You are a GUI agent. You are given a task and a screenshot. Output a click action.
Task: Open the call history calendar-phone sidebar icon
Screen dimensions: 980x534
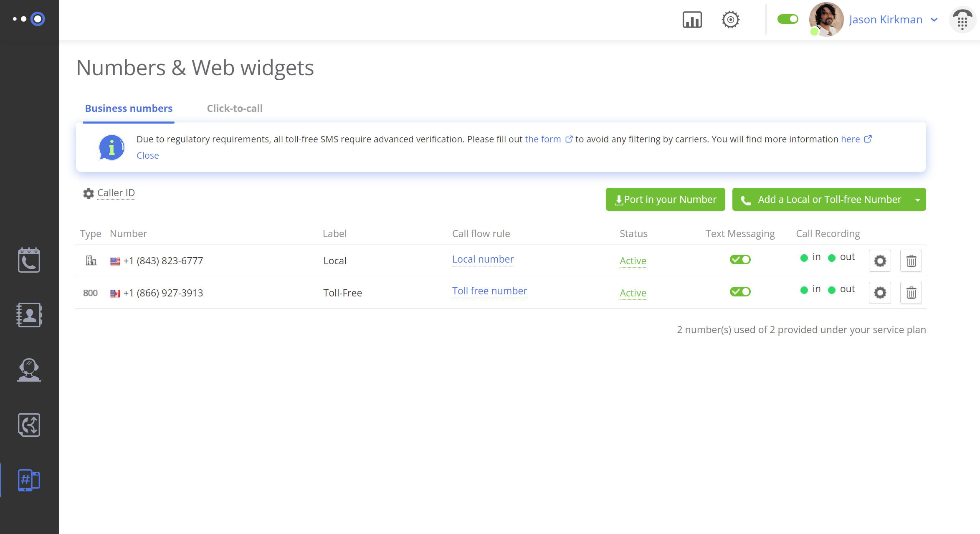pyautogui.click(x=29, y=260)
